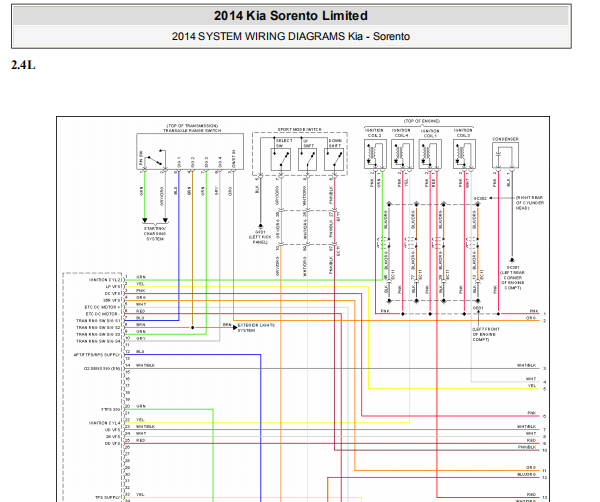Viewport: 600px width, 502px height.
Task: Click the Down Shift switch symbol
Action: click(x=334, y=159)
